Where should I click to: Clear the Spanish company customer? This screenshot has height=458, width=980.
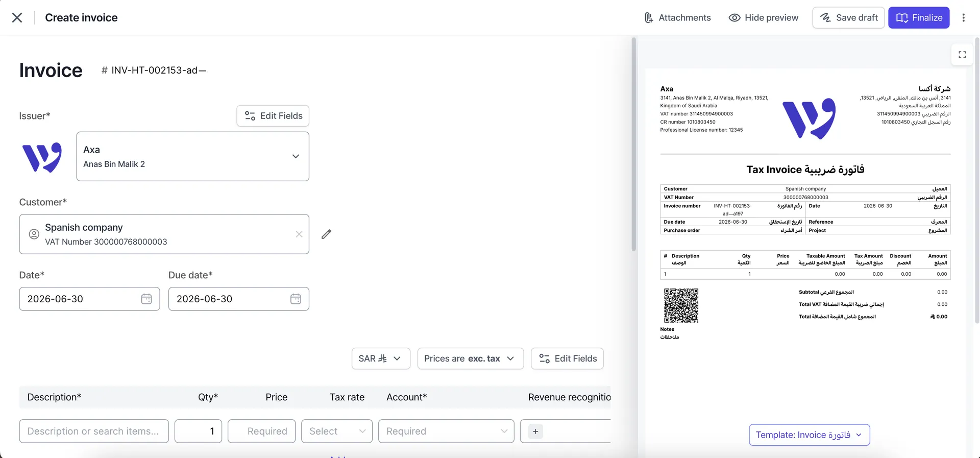coord(299,234)
